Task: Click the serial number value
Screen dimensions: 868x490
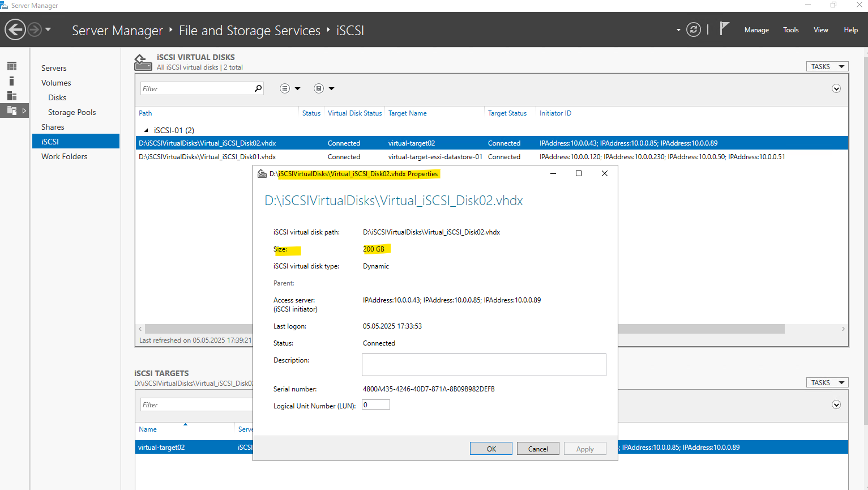Action: pos(429,389)
